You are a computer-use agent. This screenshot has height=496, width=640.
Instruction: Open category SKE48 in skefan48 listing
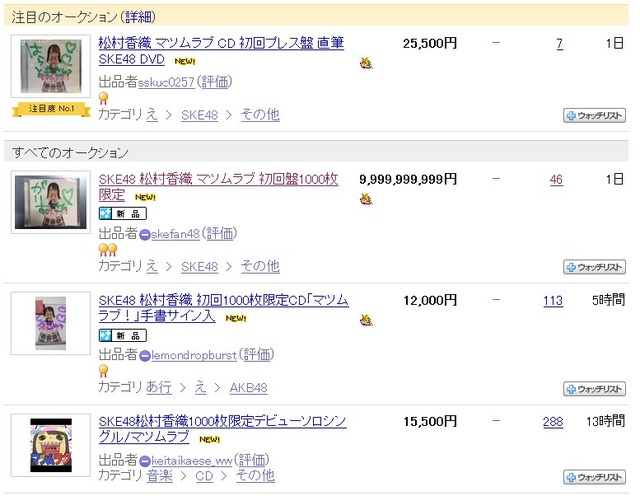click(200, 267)
